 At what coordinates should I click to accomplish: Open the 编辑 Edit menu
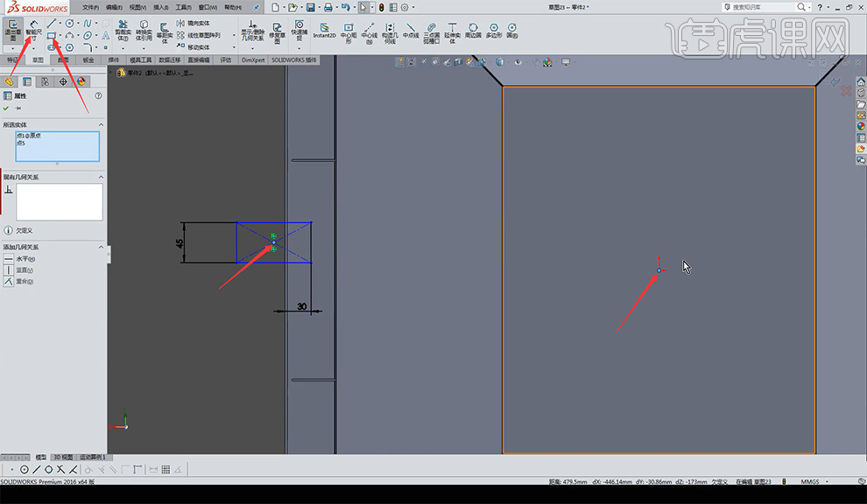coord(114,7)
